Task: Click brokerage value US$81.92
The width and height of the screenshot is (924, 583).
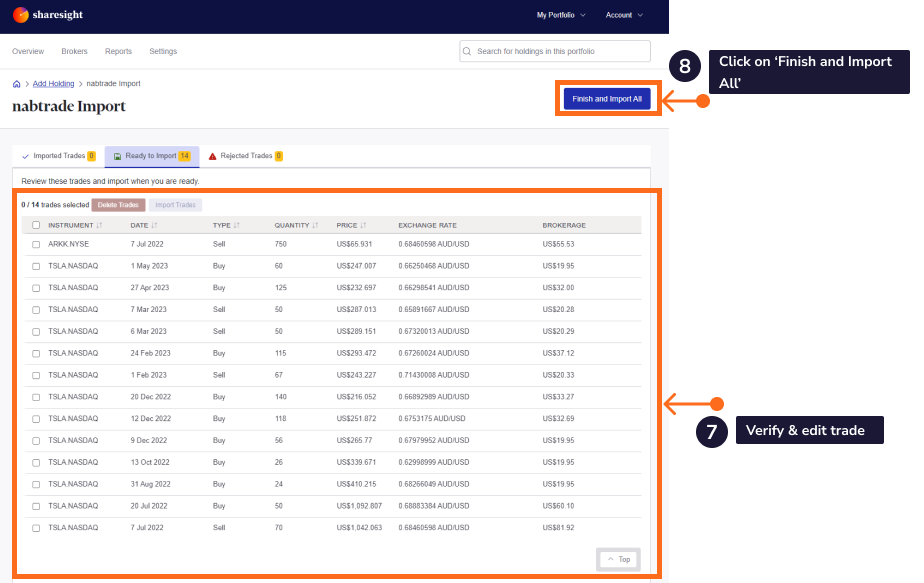Action: [x=558, y=528]
